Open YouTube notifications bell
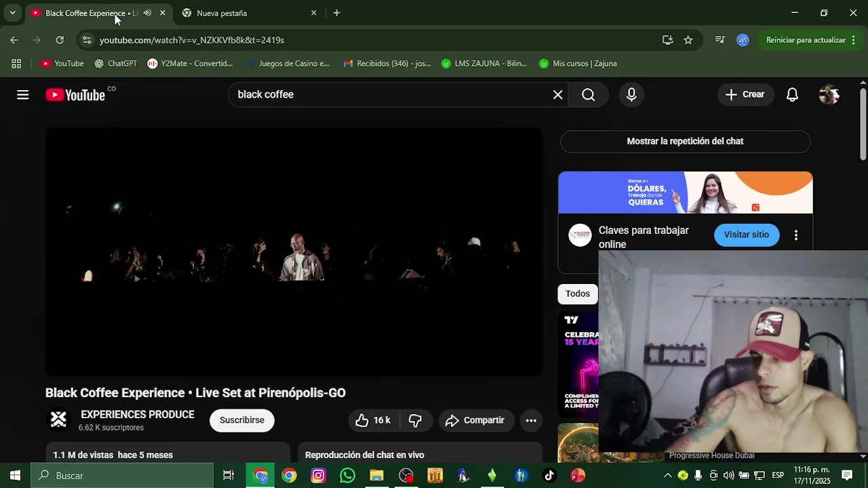Image resolution: width=868 pixels, height=488 pixels. 792,95
